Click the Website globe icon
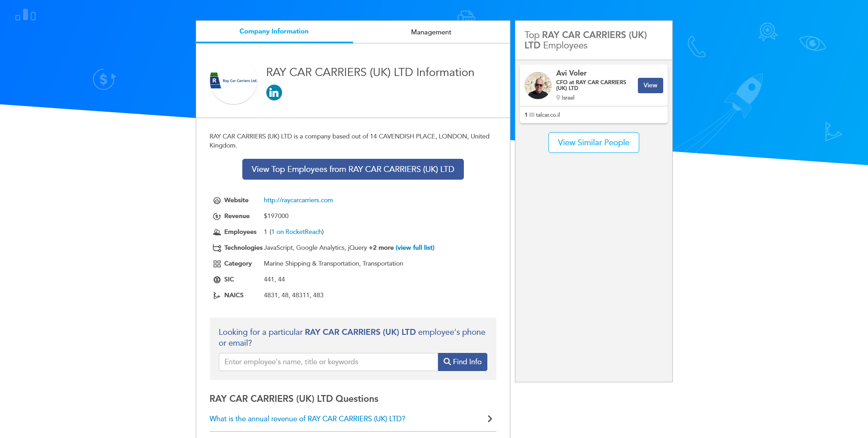Screen dimensions: 868x438 point(217,200)
